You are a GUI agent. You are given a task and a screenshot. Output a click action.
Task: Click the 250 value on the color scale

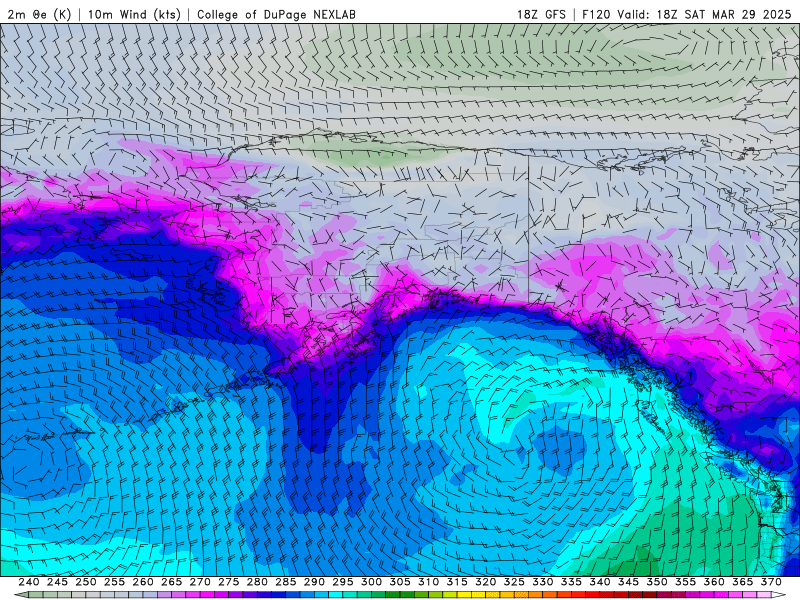point(86,582)
